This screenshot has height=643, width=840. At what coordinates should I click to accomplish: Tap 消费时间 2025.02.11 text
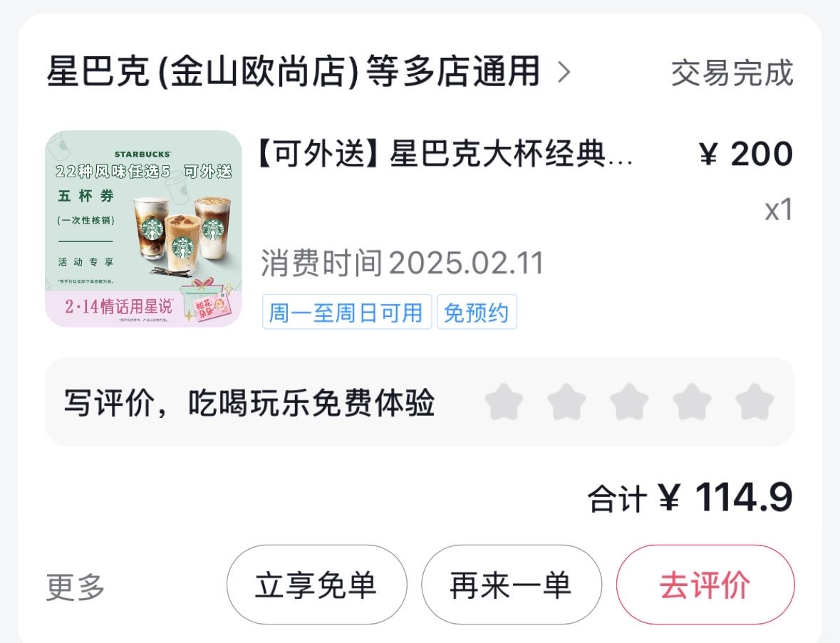click(403, 263)
